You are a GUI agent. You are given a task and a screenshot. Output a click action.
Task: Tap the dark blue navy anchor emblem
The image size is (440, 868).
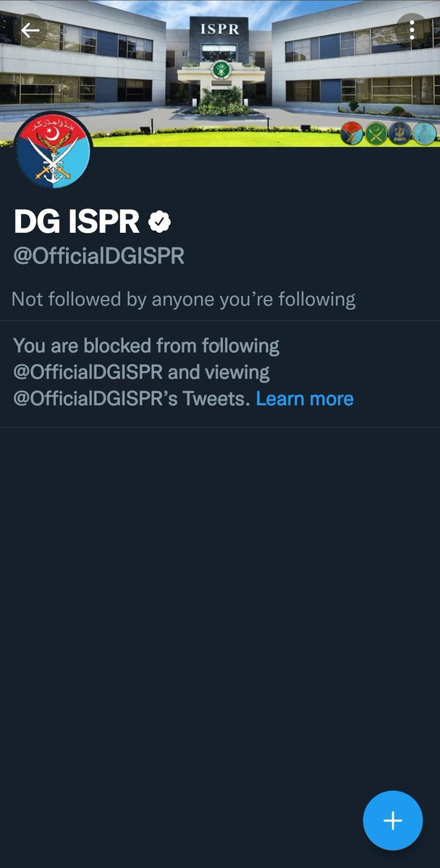[400, 134]
